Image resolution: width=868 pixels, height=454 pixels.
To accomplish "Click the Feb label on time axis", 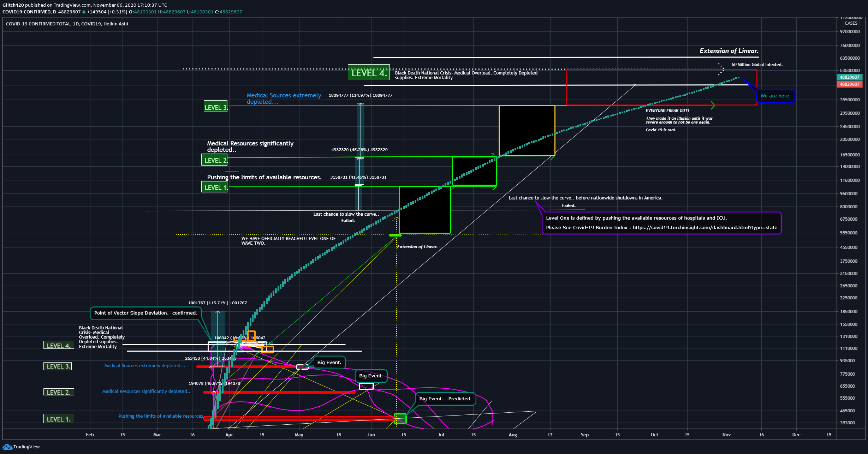I will (x=90, y=435).
